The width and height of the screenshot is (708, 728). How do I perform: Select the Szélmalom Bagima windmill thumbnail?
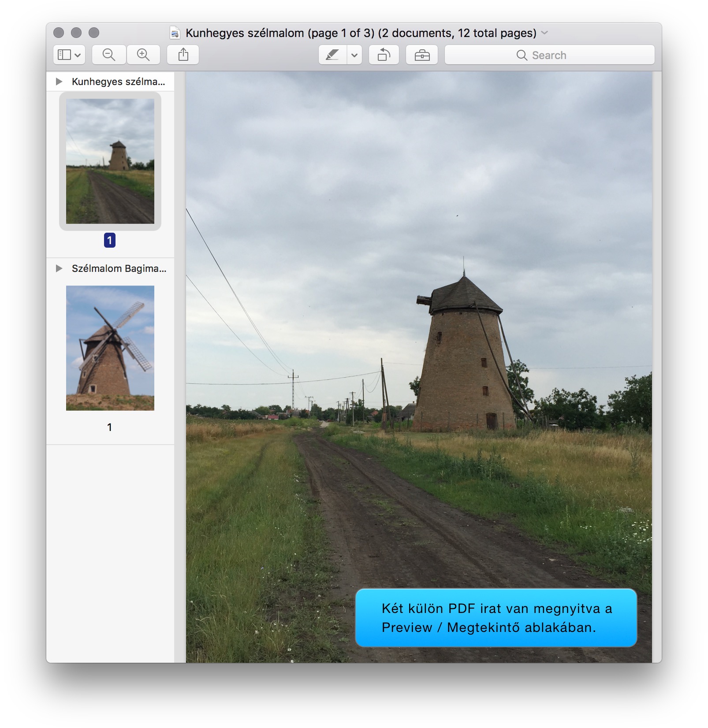click(110, 348)
